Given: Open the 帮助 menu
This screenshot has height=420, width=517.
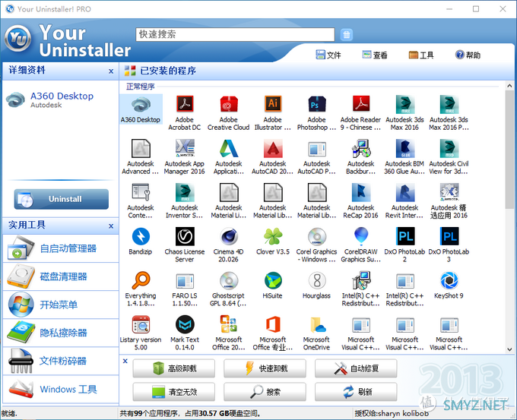Looking at the screenshot, I should tap(468, 55).
